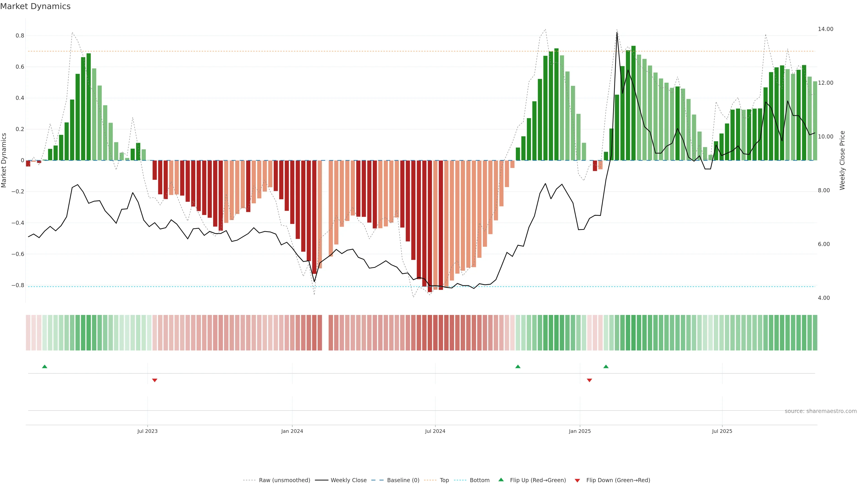This screenshot has width=868, height=488.
Task: Click the Weekly Close Price axis title
Action: [x=842, y=160]
